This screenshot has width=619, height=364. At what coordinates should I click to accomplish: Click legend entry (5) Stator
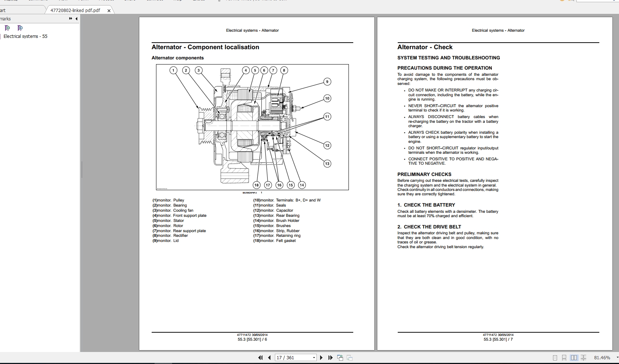168,221
